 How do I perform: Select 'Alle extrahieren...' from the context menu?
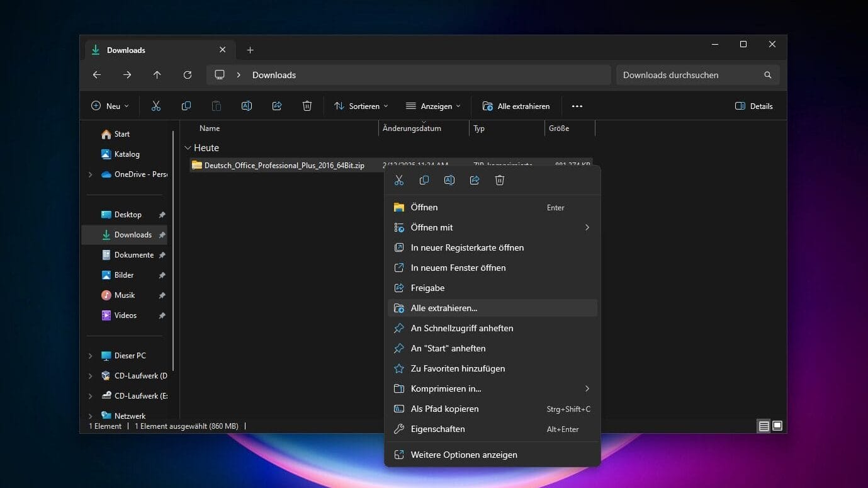[444, 308]
